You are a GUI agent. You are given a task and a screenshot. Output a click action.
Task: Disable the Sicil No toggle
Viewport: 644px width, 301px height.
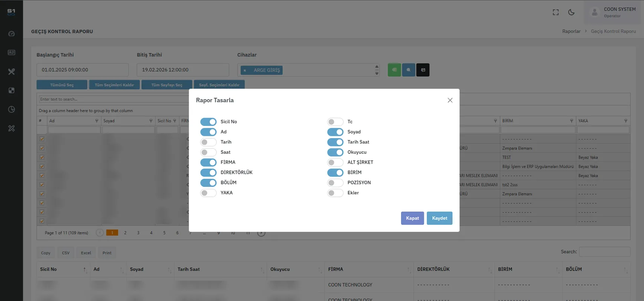pos(208,122)
